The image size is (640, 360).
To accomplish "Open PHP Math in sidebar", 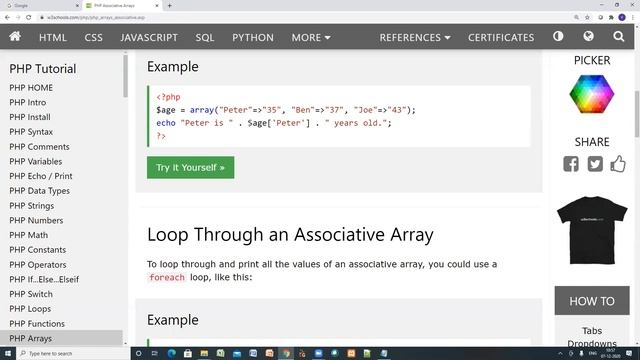I will click(x=29, y=235).
